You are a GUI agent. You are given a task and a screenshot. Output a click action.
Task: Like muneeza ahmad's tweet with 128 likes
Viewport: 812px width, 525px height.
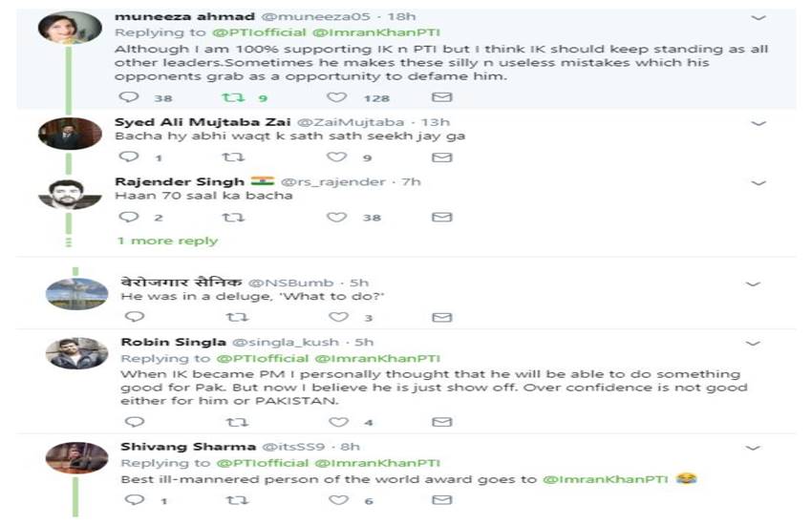click(x=336, y=97)
